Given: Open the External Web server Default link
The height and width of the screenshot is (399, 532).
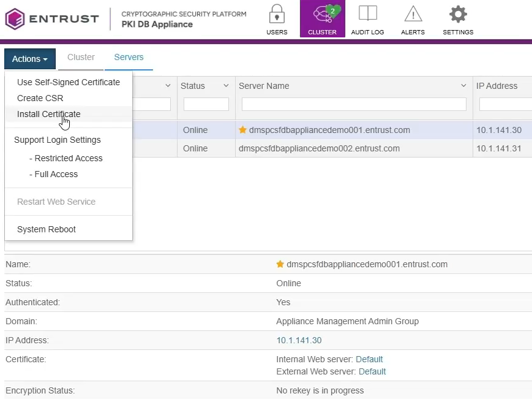Looking at the screenshot, I should pos(372,371).
